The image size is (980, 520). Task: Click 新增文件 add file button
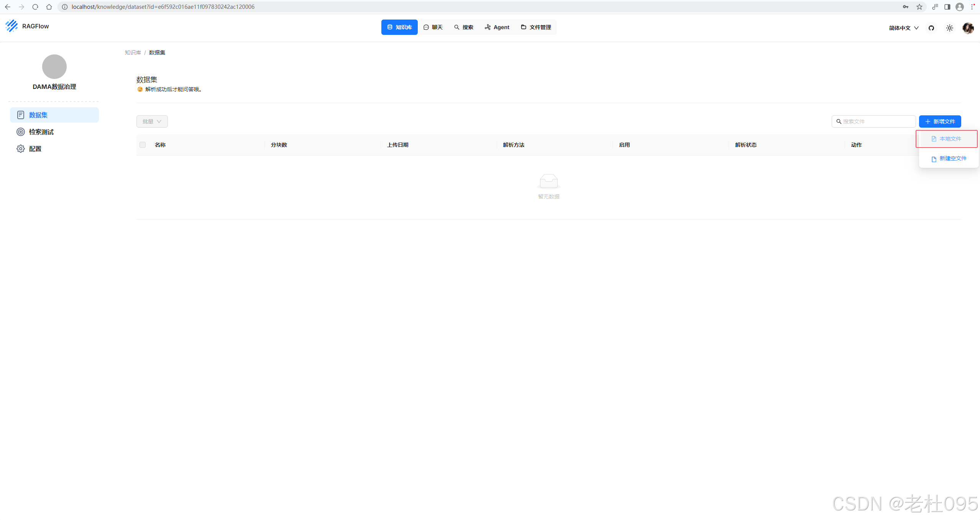click(x=940, y=121)
